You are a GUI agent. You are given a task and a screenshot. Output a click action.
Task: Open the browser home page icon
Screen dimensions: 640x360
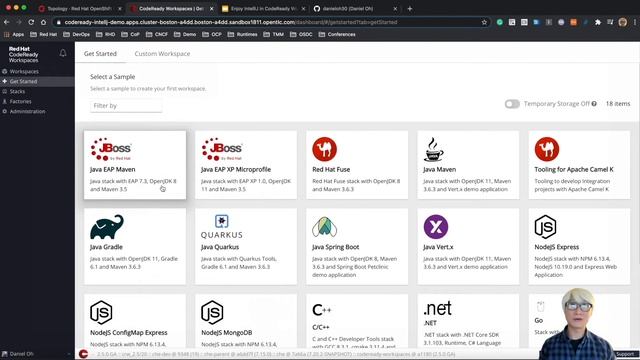pos(43,22)
